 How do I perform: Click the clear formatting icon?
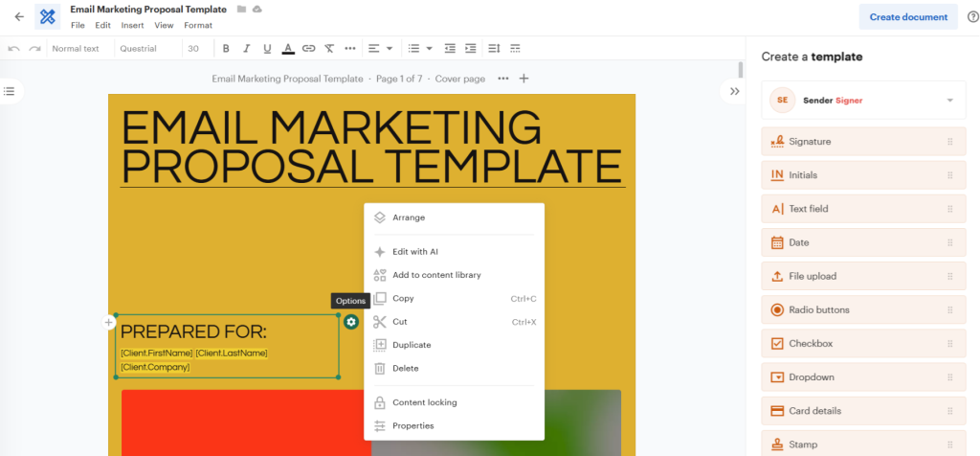[x=329, y=48]
